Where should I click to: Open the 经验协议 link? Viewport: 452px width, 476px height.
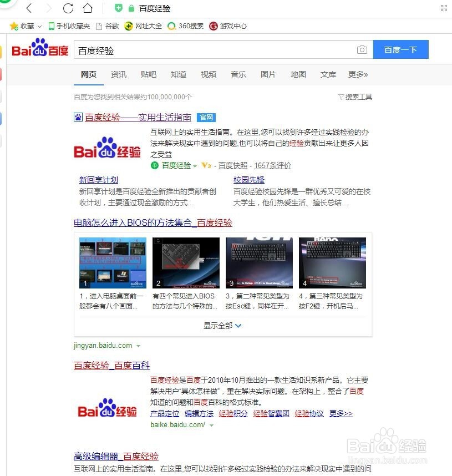coord(309,413)
